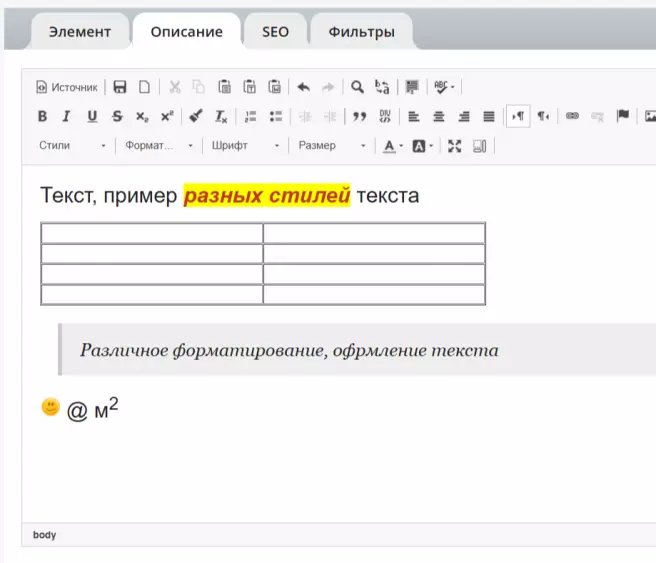The image size is (656, 563).
Task: Cut the selected text with scissors icon
Action: (x=174, y=87)
